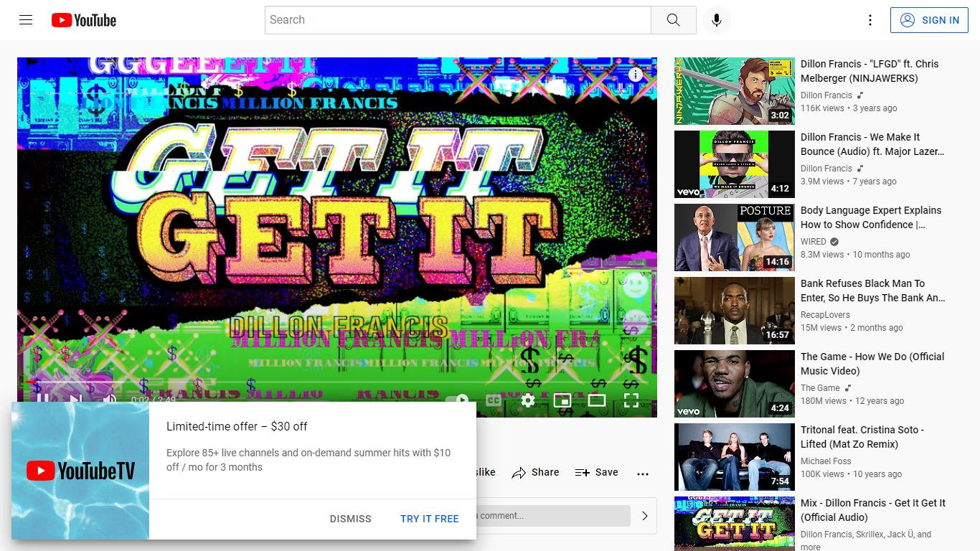Screen dimensions: 980x551
Task: Share this video
Action: (535, 472)
